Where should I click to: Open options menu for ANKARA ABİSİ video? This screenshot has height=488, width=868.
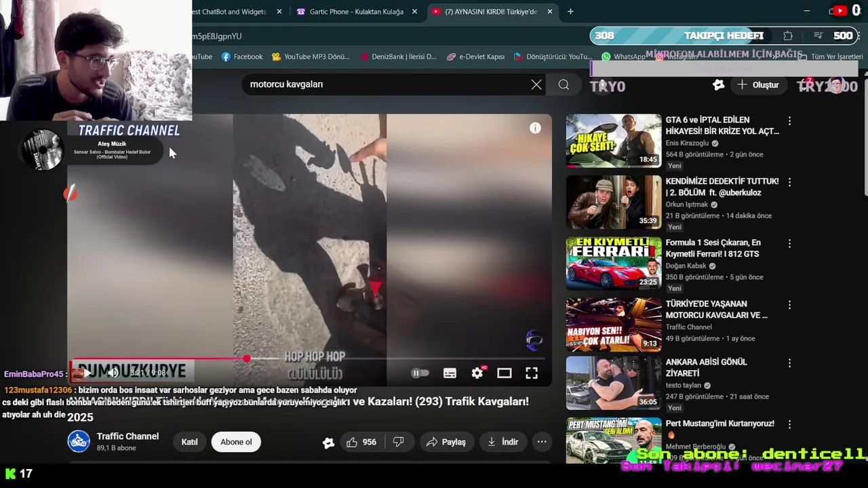[789, 363]
